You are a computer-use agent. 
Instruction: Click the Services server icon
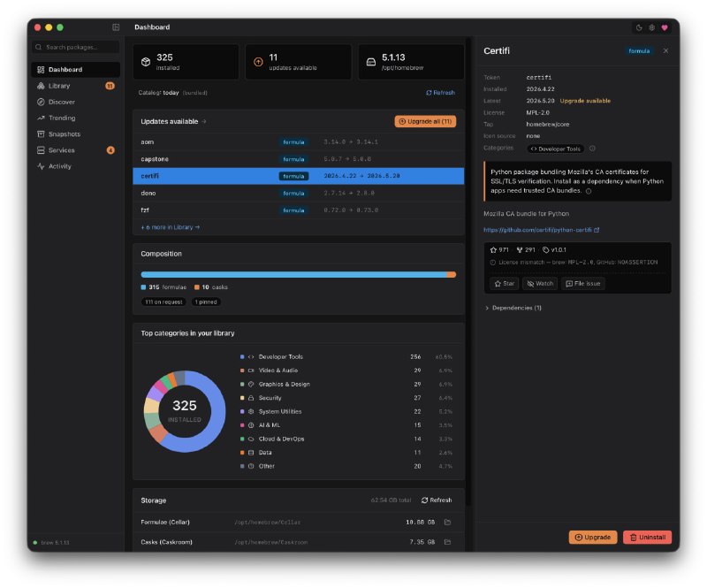(41, 150)
